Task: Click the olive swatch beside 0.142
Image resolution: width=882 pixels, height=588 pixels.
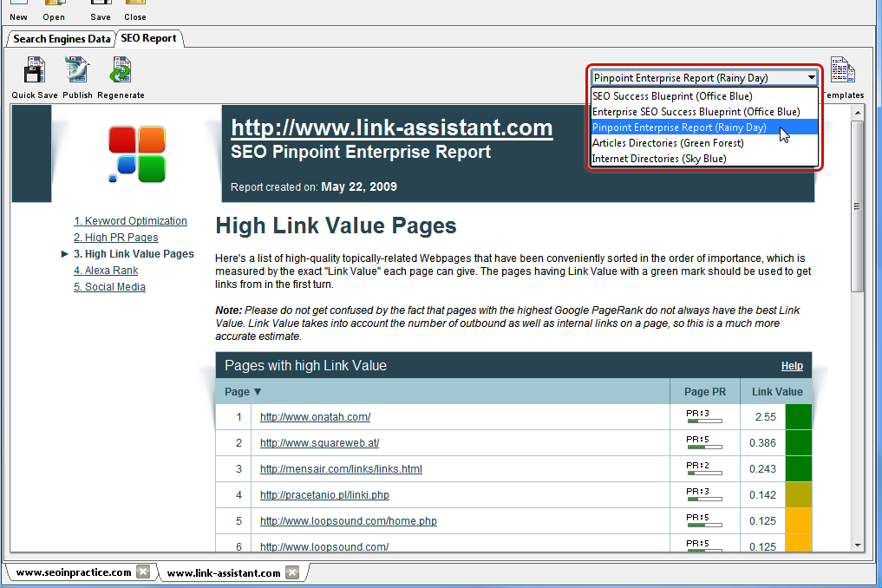Action: pos(798,495)
